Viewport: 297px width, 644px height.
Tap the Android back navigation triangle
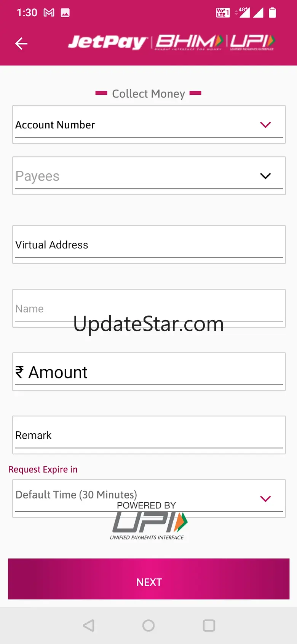click(89, 625)
